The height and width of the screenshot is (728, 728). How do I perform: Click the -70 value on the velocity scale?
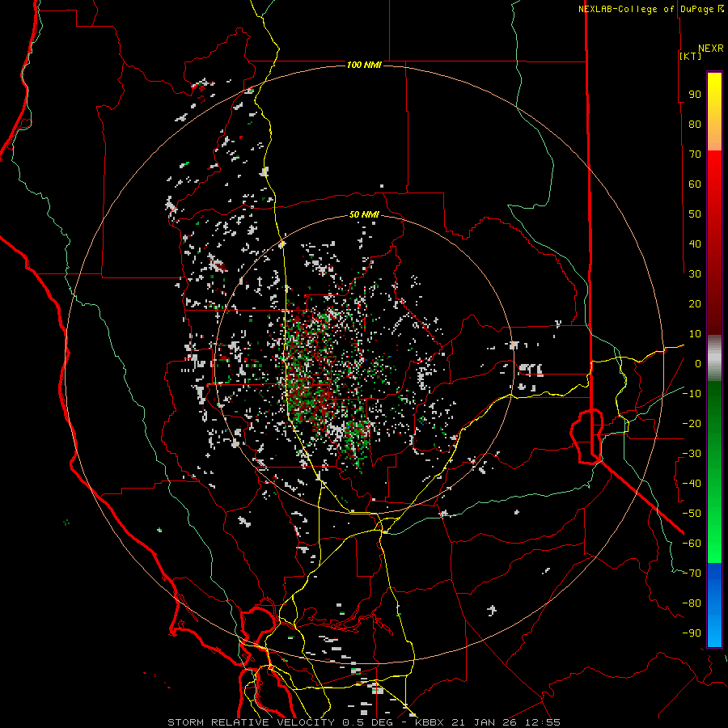(692, 574)
